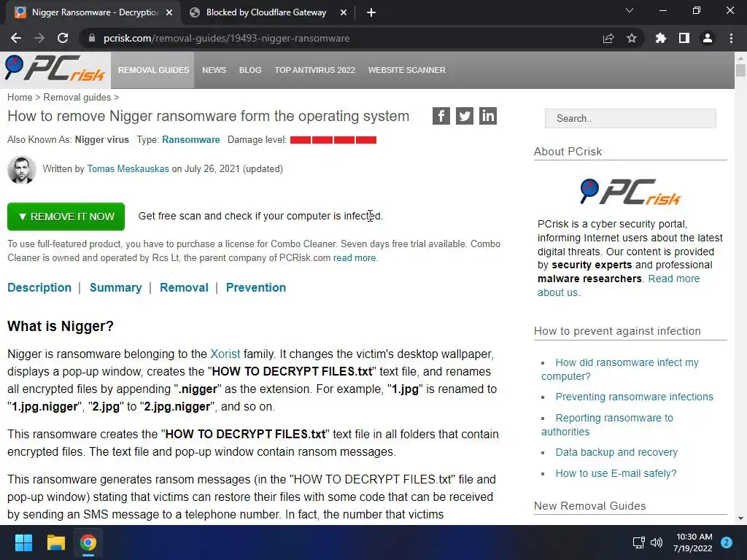Viewport: 747px width, 560px height.
Task: Click the padlock site info icon
Action: (x=92, y=38)
